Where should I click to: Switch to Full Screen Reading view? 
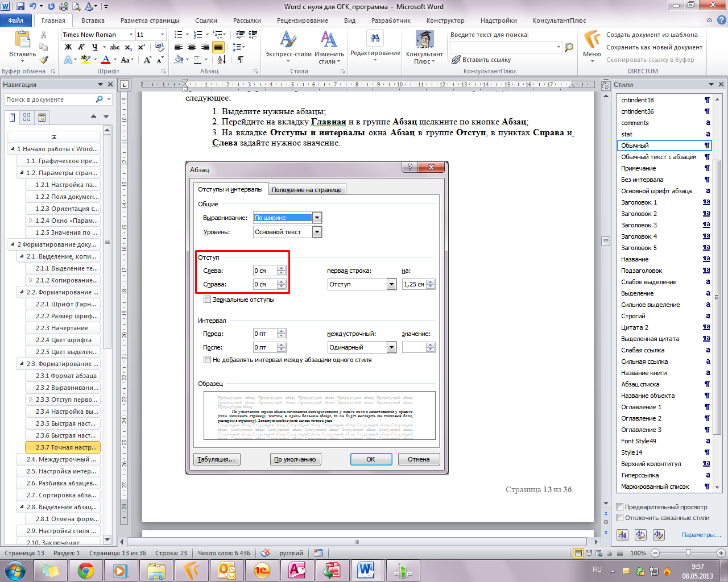(x=589, y=553)
